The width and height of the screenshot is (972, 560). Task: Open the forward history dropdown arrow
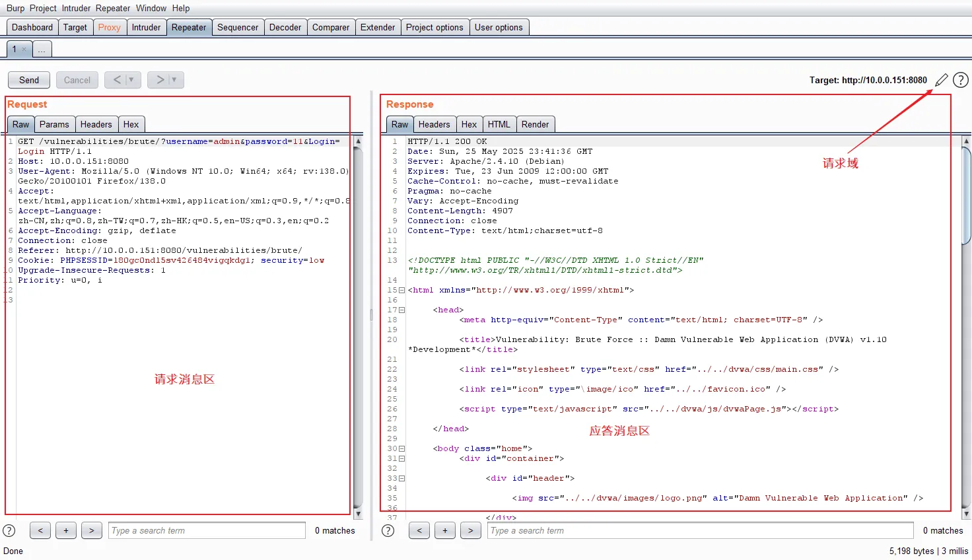point(174,80)
